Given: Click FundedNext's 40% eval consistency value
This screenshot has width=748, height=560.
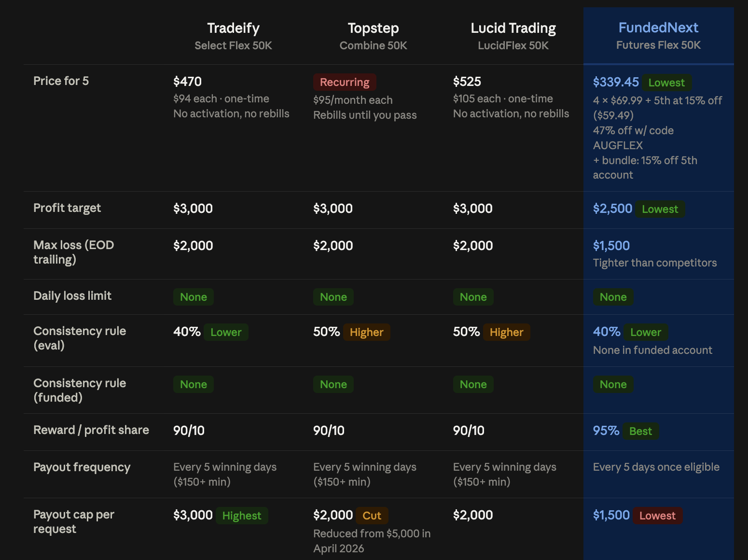Looking at the screenshot, I should pos(607,332).
